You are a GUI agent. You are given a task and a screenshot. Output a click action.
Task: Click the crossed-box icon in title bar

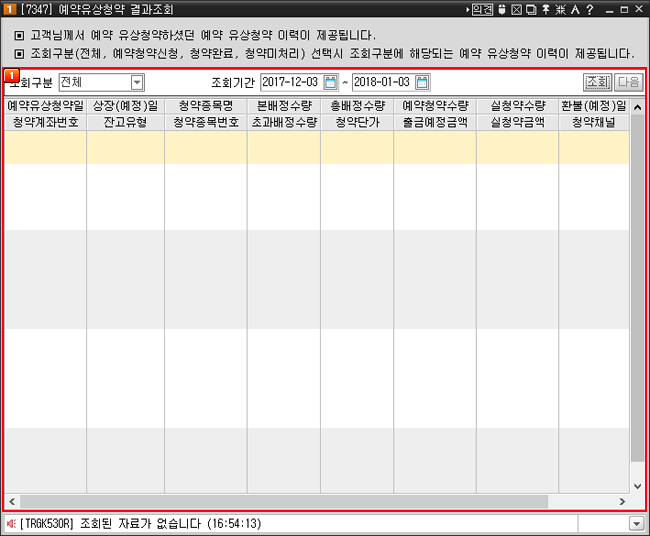pos(516,9)
